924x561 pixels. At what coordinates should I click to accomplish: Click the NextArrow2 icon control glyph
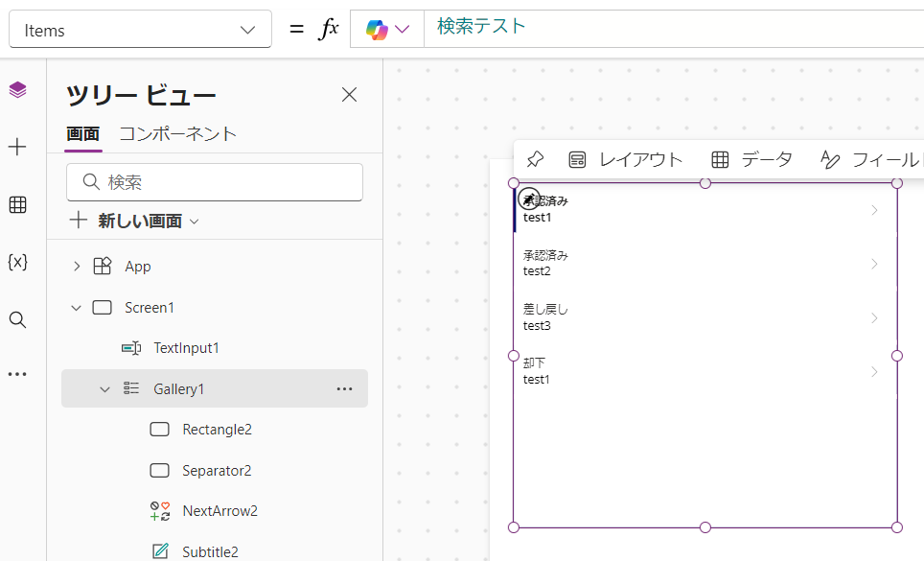coord(160,511)
